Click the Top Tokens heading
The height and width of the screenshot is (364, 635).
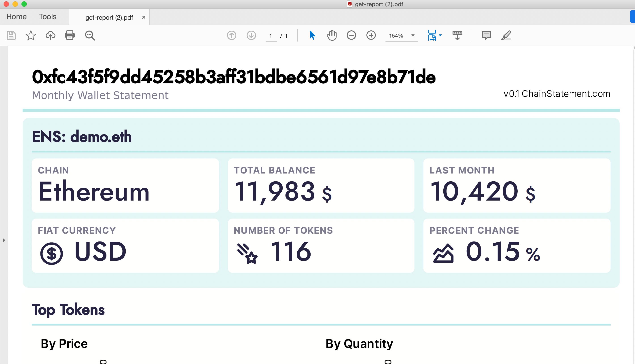[x=68, y=310]
